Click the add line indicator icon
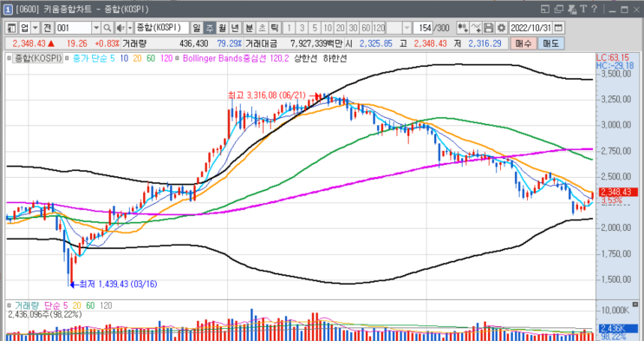 [x=476, y=28]
